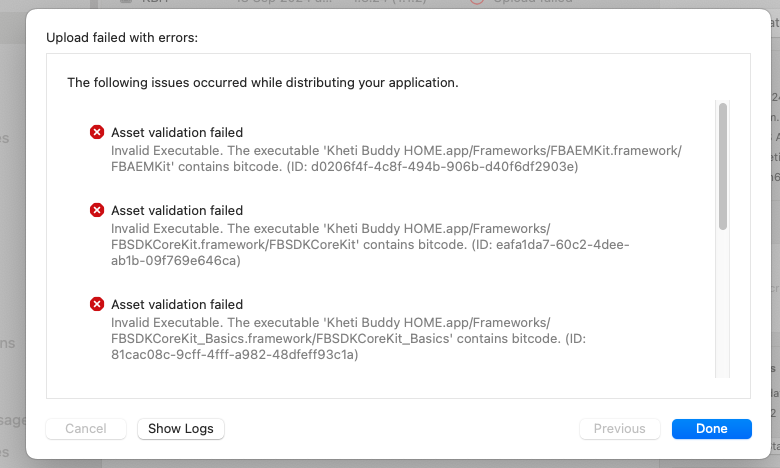The image size is (780, 468).
Task: Click the third 'Asset validation failed' heading
Action: click(177, 304)
